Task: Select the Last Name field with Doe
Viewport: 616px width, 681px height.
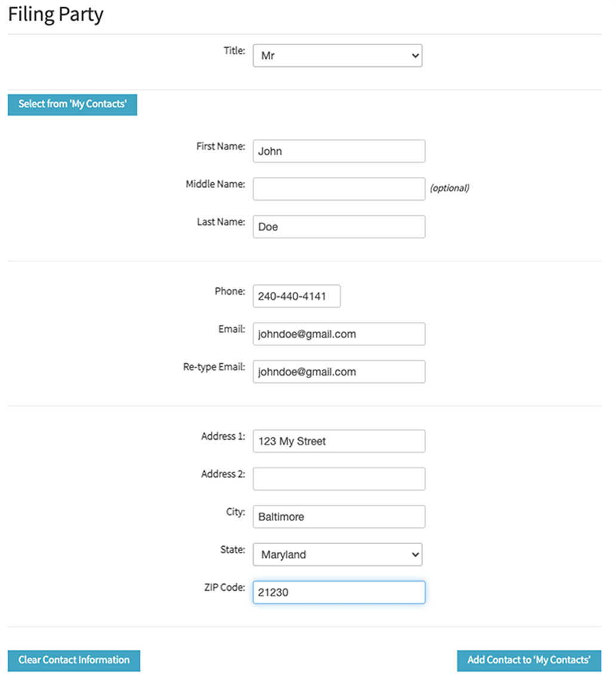Action: point(339,227)
